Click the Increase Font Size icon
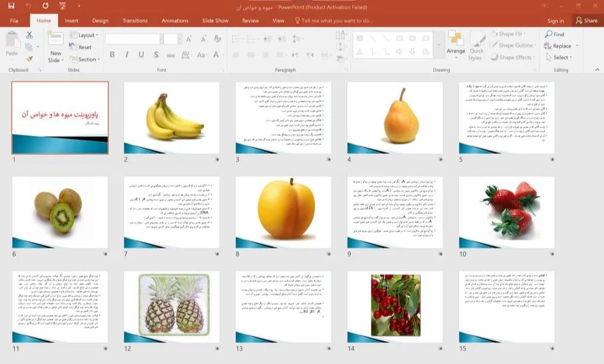Viewport: 604px width, 364px height. click(x=188, y=39)
